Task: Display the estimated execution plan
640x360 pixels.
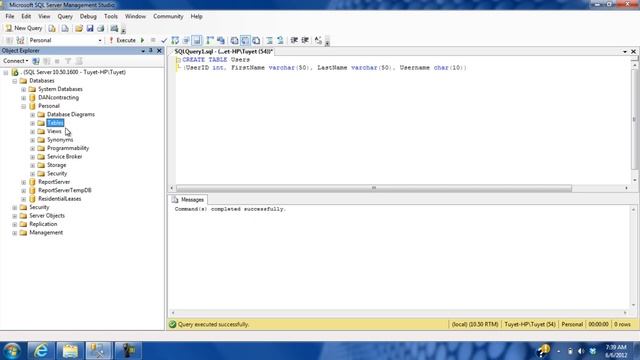Action: pyautogui.click(x=175, y=40)
